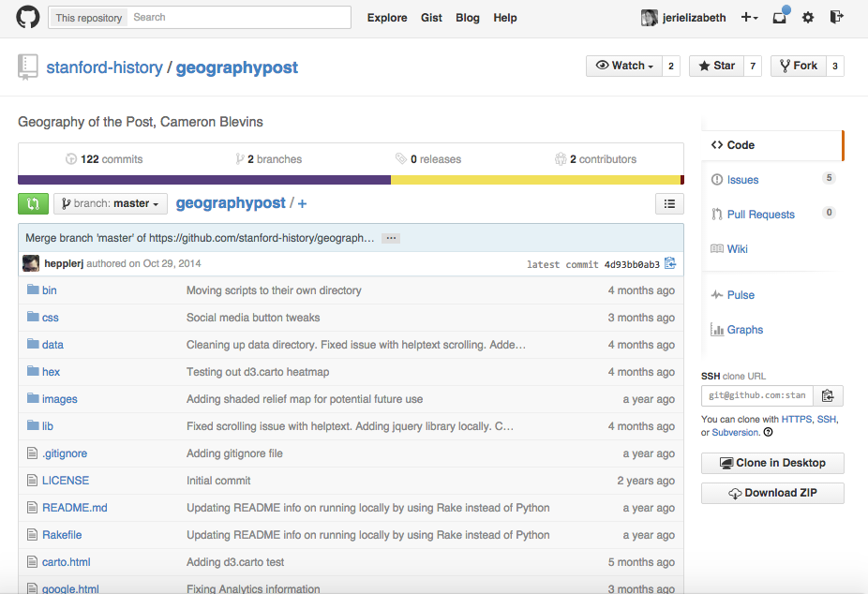Copy the latest commit SHA
The image size is (868, 594).
pos(670,263)
